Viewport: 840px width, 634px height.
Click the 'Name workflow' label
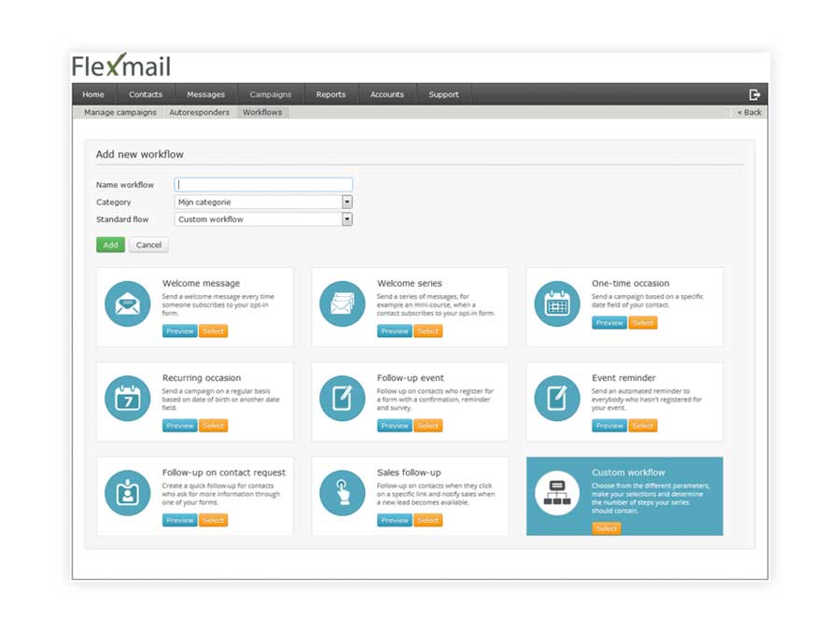pos(125,184)
